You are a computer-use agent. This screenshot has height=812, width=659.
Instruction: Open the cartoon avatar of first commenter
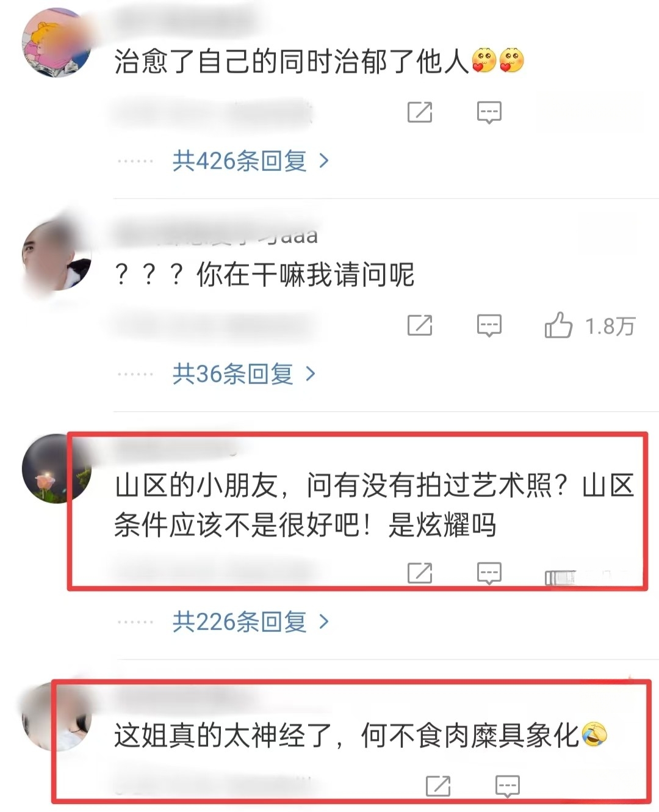point(56,42)
